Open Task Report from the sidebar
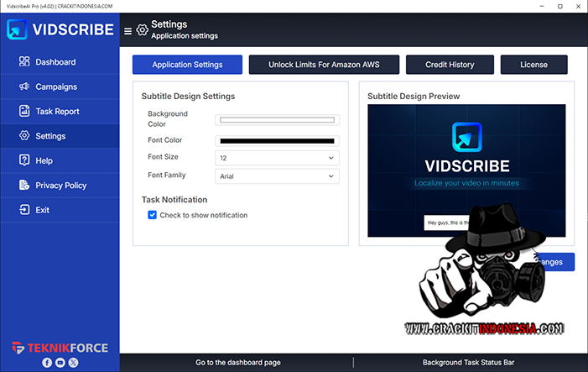 60,112
